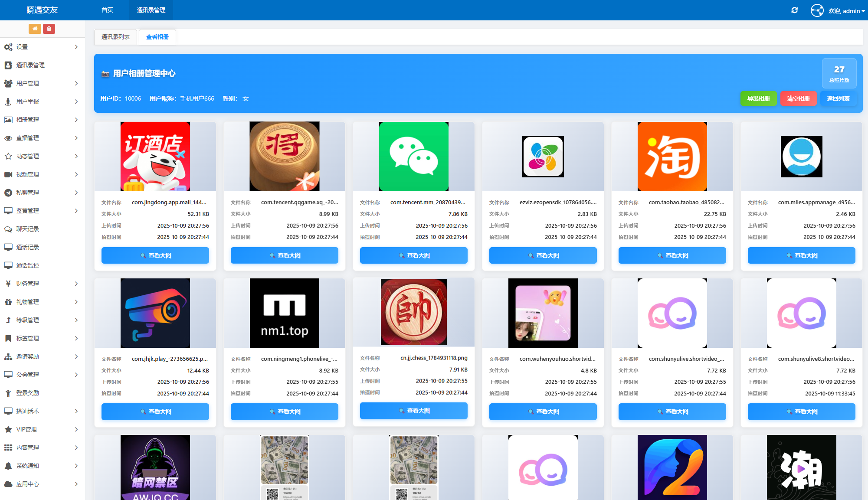Click the refresh icon in the top bar
The image size is (868, 500).
pos(795,10)
